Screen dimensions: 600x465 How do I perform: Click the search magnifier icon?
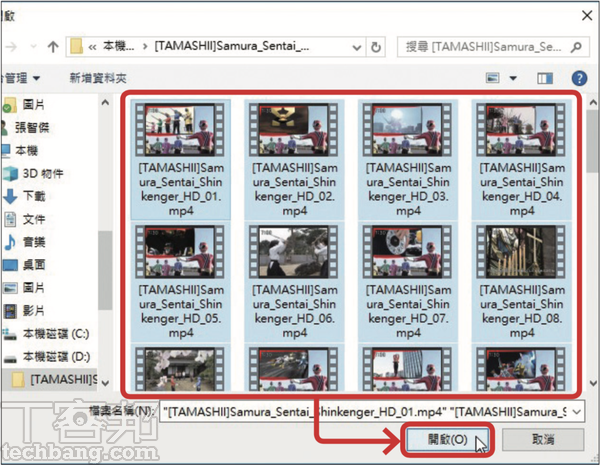click(576, 47)
